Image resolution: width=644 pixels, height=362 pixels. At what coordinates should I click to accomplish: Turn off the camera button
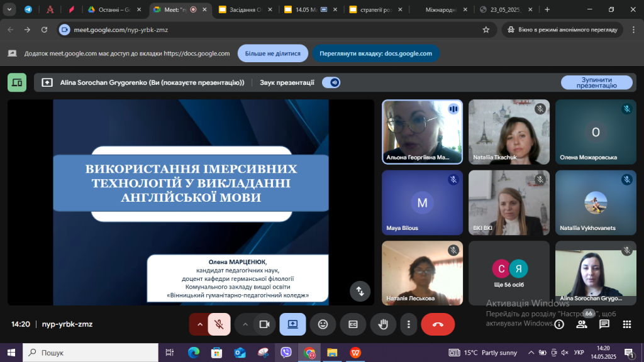(x=265, y=324)
